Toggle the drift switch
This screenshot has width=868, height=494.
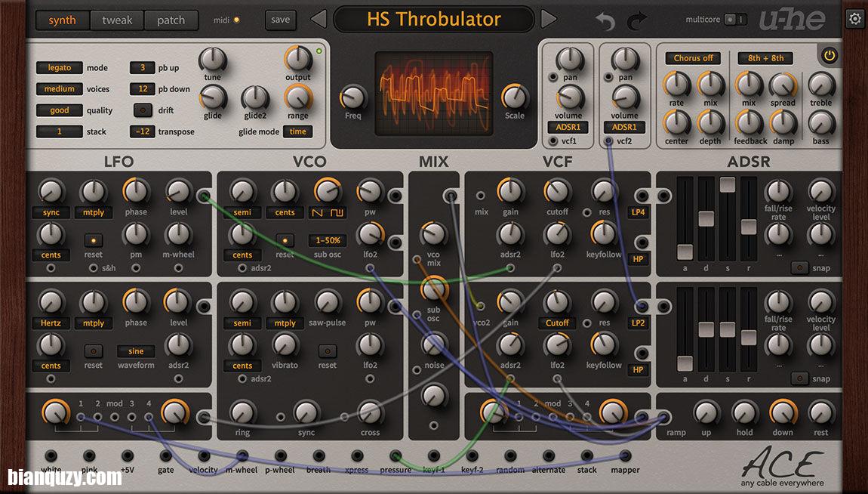143,110
